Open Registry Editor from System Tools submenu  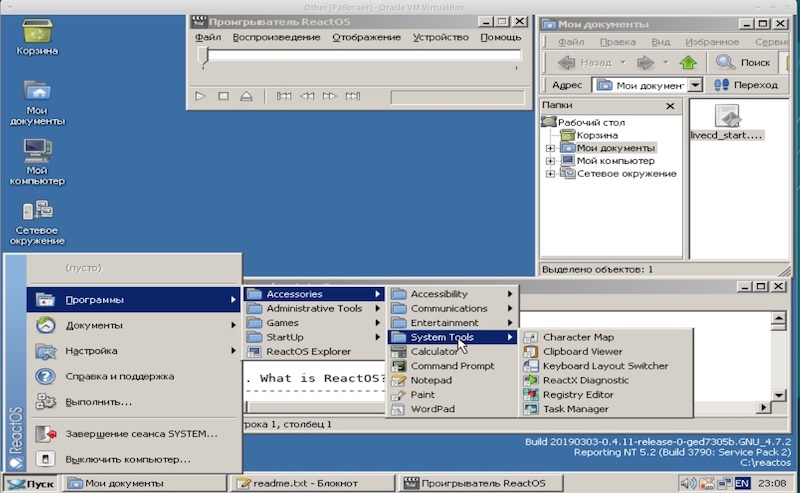[x=576, y=394]
